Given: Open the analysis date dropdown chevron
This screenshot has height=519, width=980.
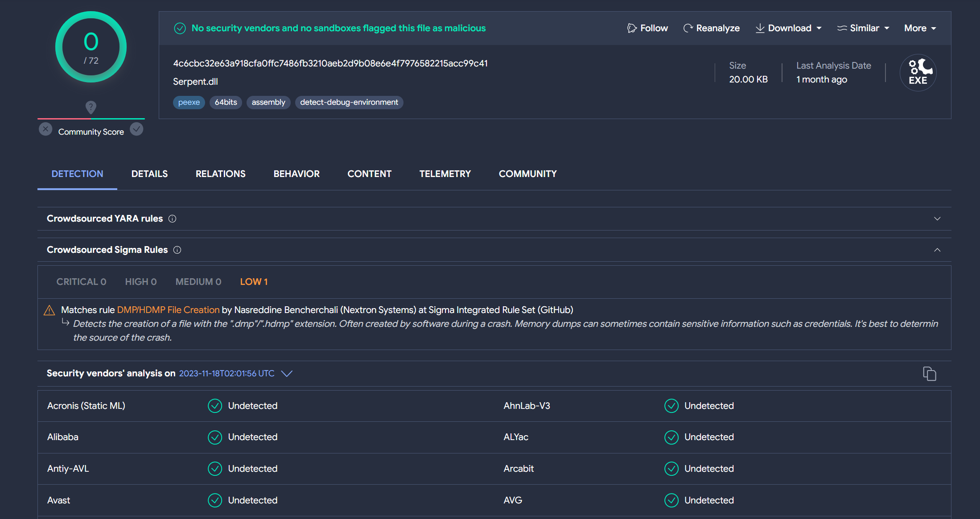Looking at the screenshot, I should 287,374.
